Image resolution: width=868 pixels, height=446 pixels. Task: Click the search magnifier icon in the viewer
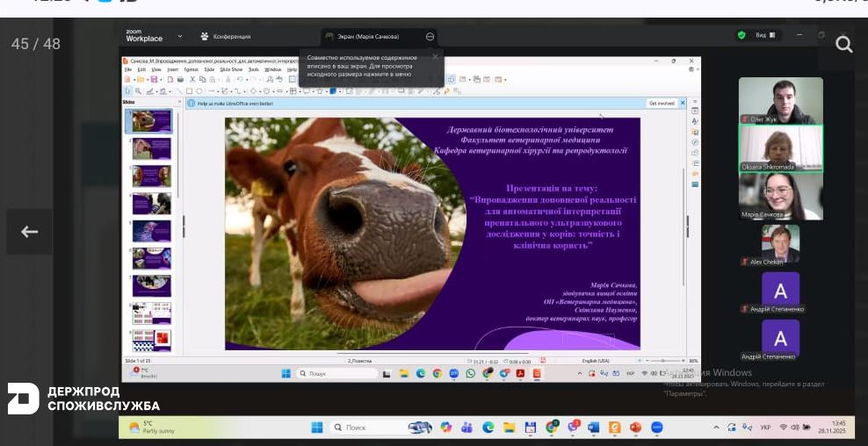pos(843,45)
